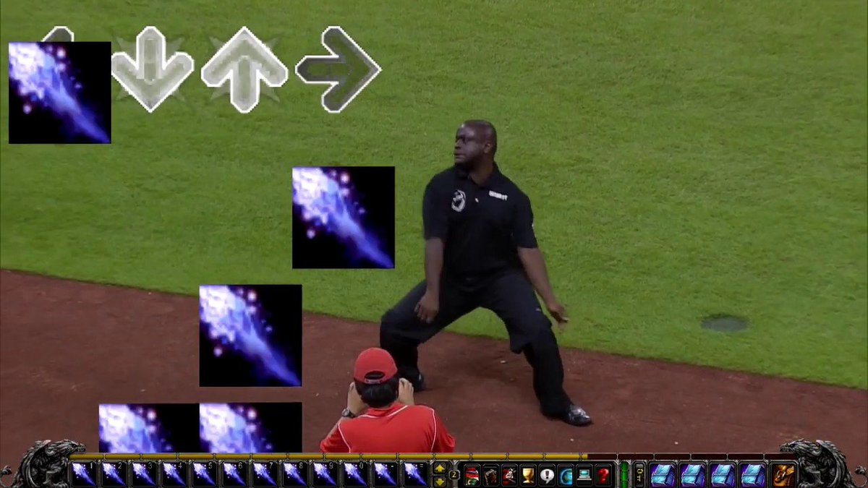Screen dimensions: 868x488
Task: Hit the right arrow dance receptor
Action: coord(339,69)
